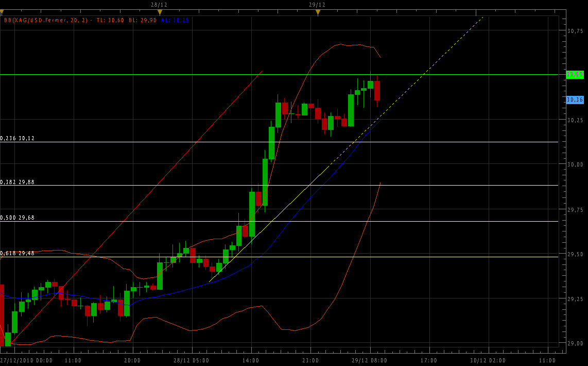Click the blue 30,36 current price tag

pyautogui.click(x=575, y=99)
